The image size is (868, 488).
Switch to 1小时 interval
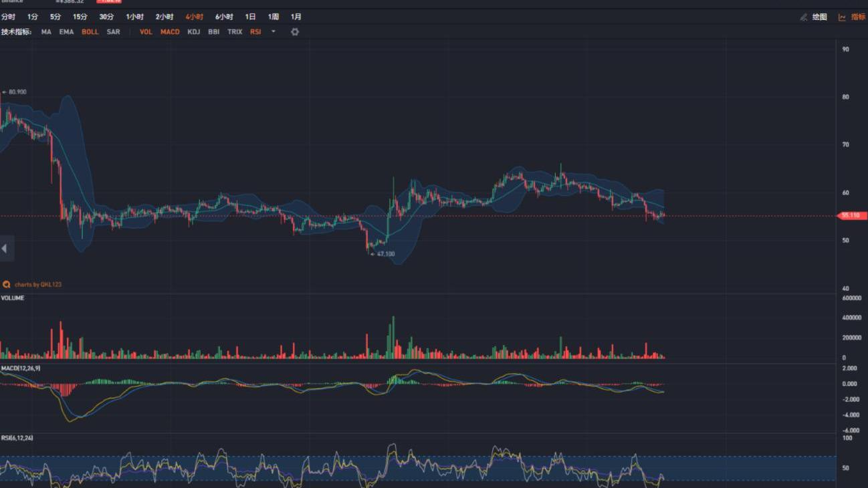pyautogui.click(x=135, y=17)
